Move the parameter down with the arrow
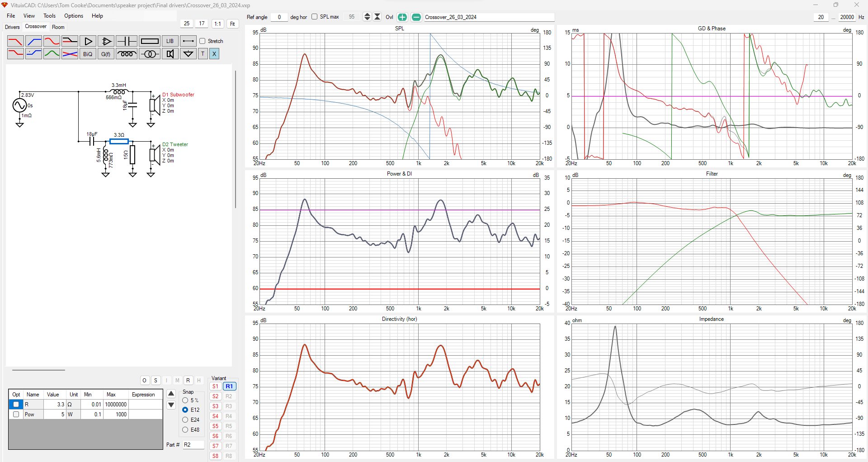Viewport: 868px width, 462px height. tap(171, 405)
